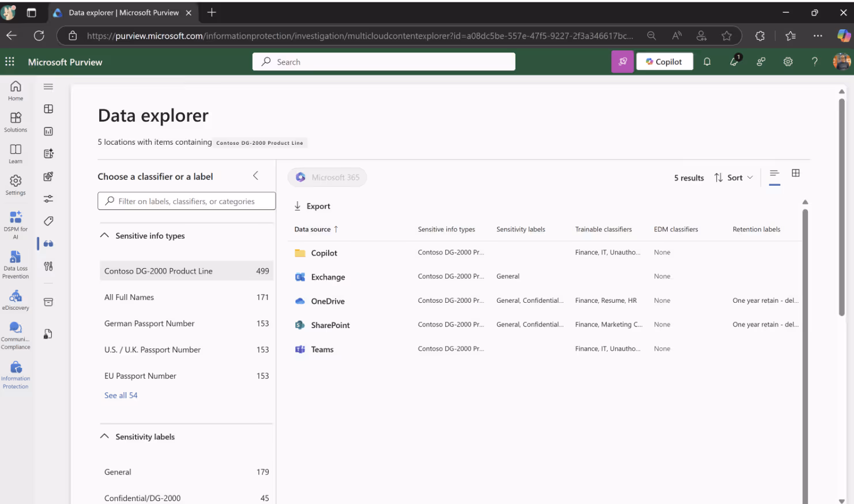Open a new browser tab
This screenshot has height=504, width=854.
point(212,12)
